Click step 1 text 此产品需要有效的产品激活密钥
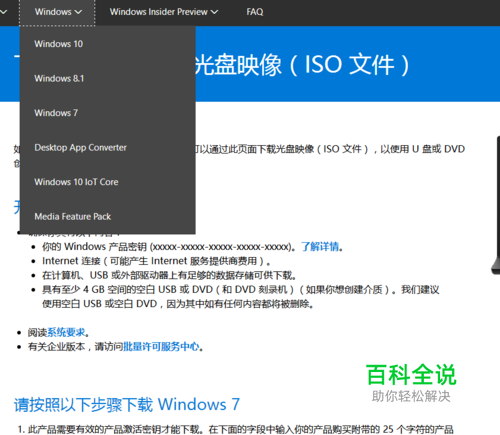The height and width of the screenshot is (435, 500). point(240,429)
